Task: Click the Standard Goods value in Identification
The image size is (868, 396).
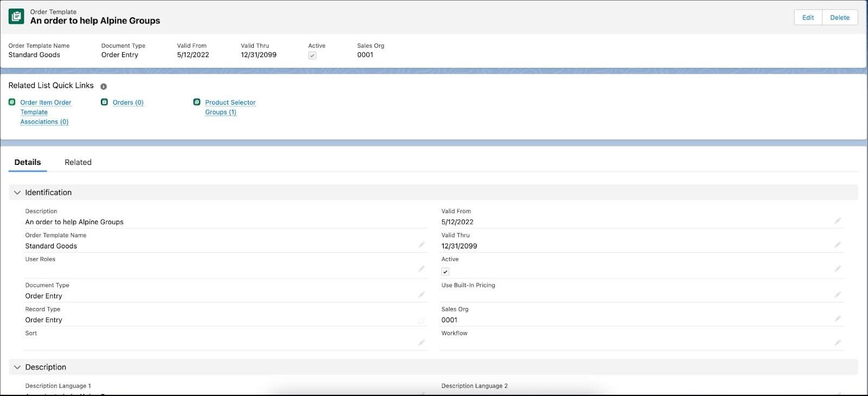Action: [51, 246]
